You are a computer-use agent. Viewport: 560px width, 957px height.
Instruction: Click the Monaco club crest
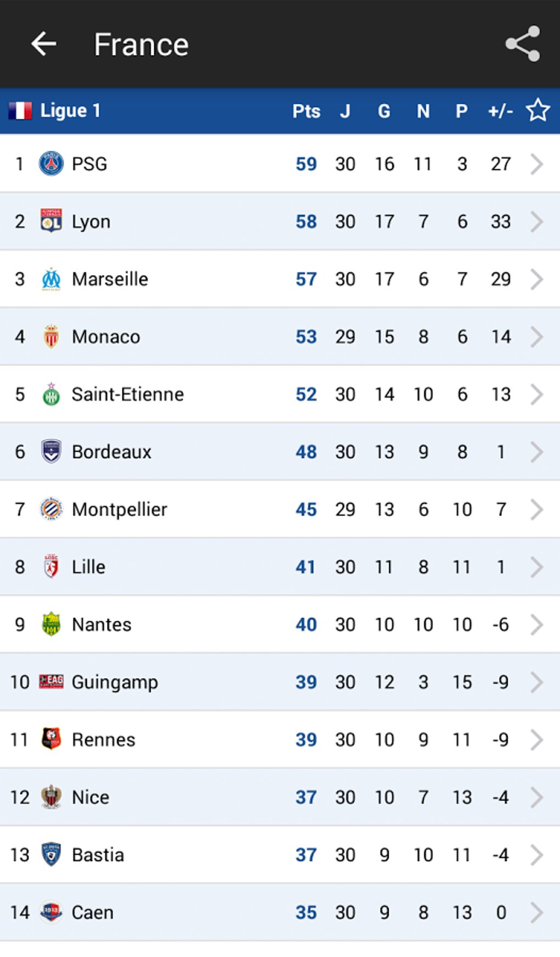51,337
